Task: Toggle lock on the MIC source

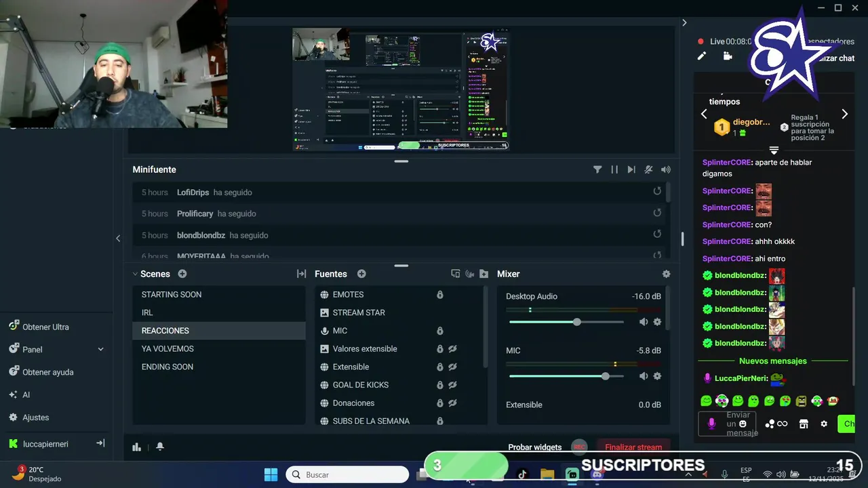Action: [439, 331]
